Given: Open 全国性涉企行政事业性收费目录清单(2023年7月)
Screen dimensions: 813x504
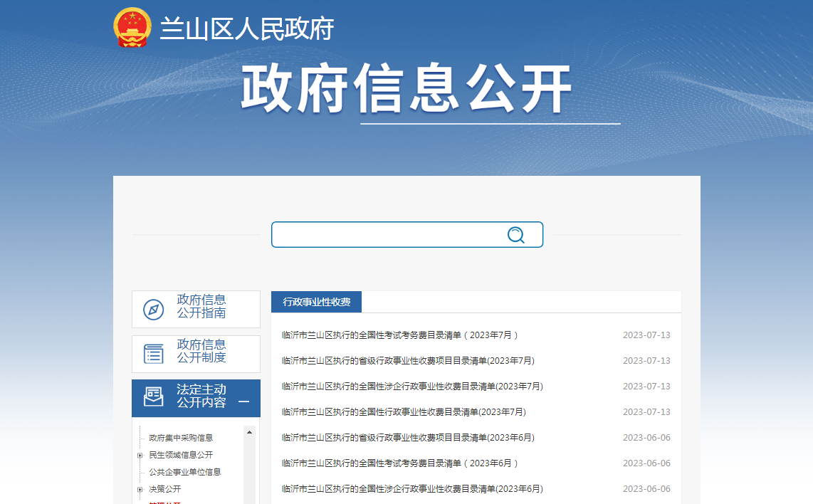Looking at the screenshot, I should coord(412,387).
